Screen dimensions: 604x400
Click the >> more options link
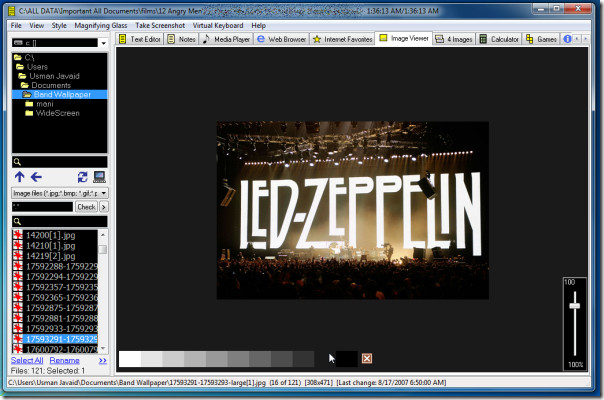(x=102, y=361)
